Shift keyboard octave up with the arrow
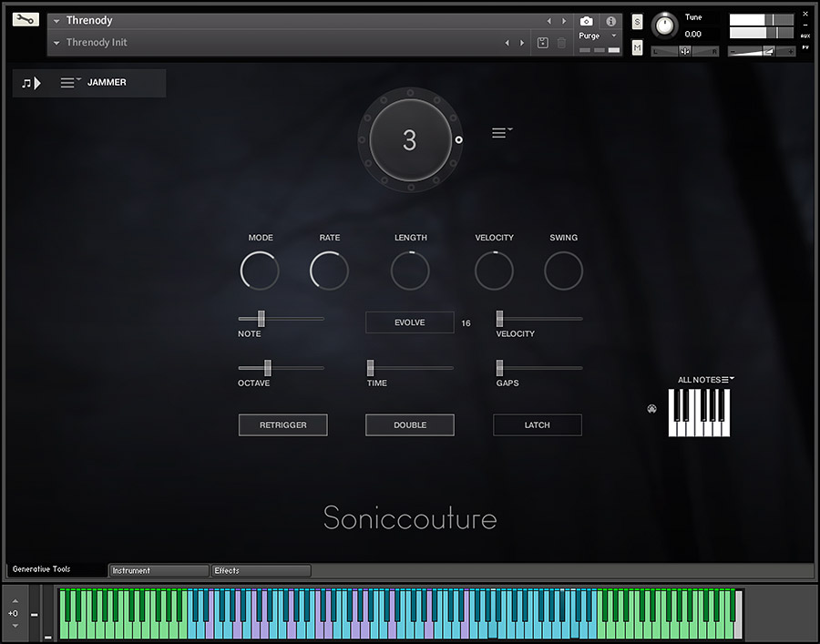 click(x=15, y=601)
